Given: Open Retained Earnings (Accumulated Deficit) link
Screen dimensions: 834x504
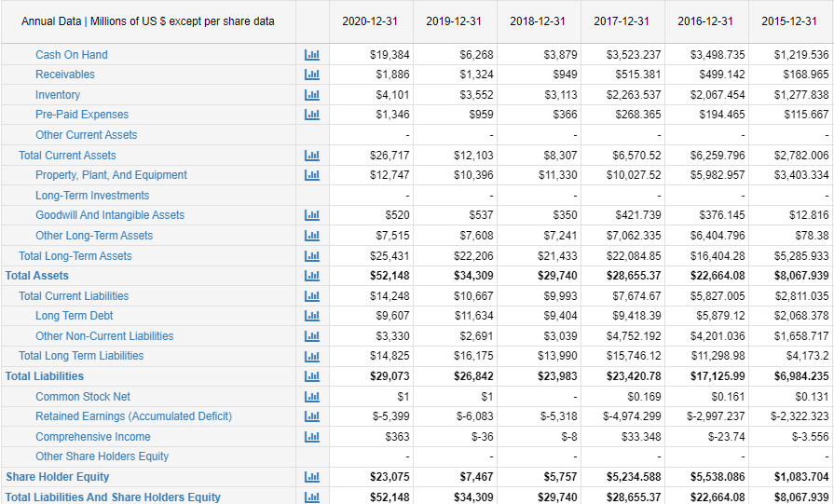Looking at the screenshot, I should (x=133, y=416).
